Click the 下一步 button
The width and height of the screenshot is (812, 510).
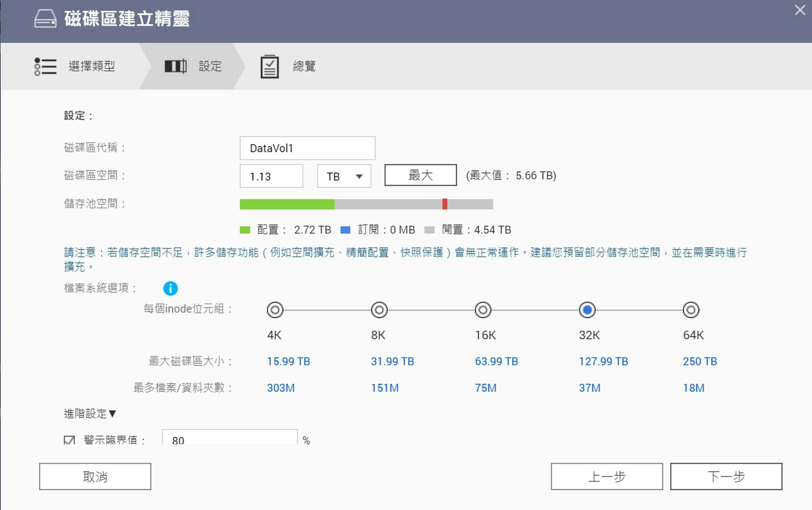pos(726,476)
